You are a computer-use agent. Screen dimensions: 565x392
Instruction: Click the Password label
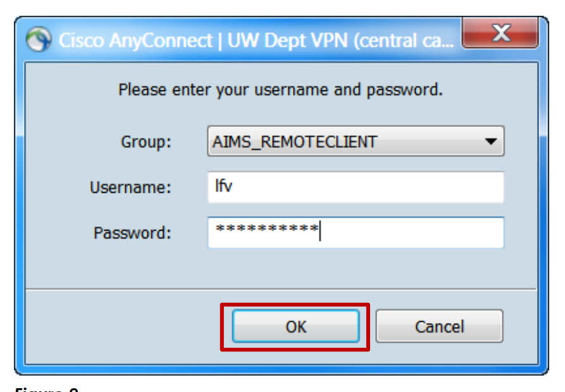pyautogui.click(x=132, y=233)
